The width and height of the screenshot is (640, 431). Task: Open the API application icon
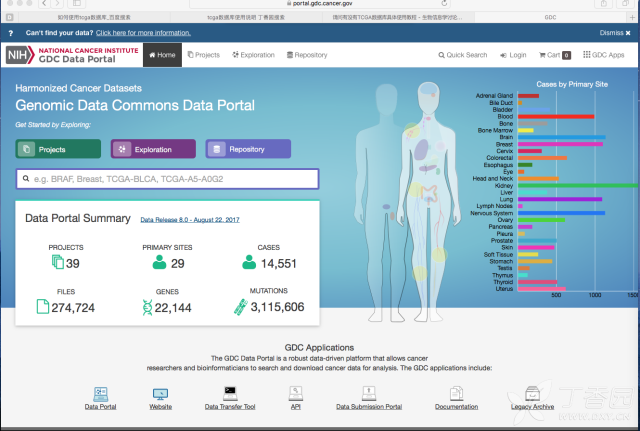pyautogui.click(x=295, y=392)
